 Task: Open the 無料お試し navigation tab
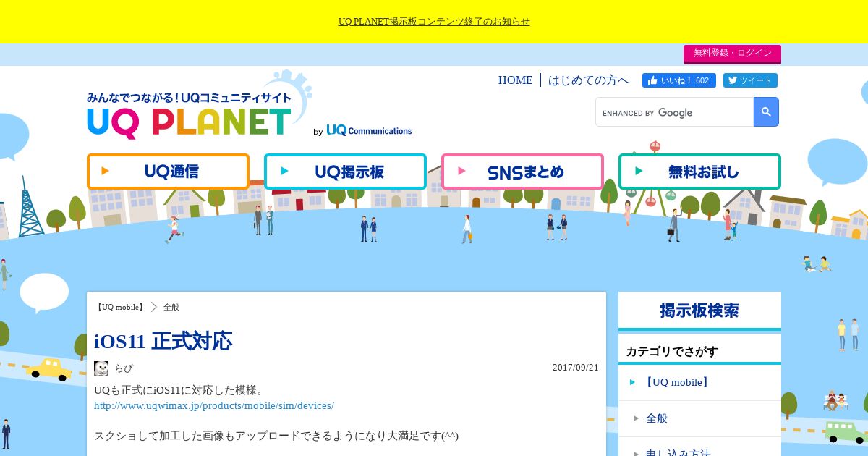[x=699, y=172]
